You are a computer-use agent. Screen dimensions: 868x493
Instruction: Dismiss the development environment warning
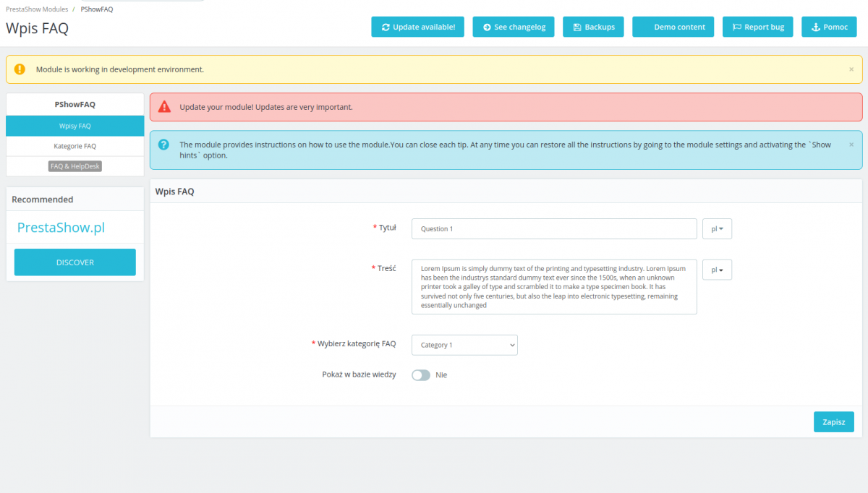click(x=851, y=69)
